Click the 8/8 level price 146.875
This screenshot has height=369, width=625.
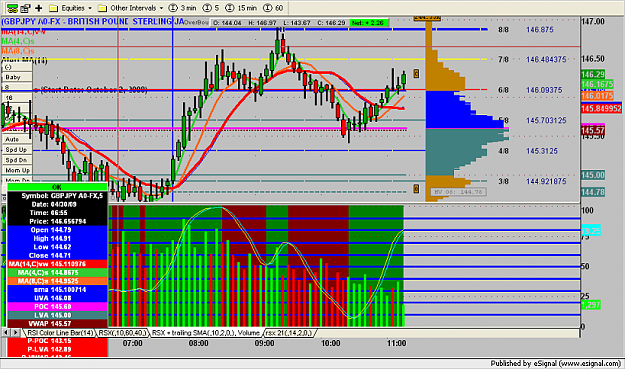point(539,29)
